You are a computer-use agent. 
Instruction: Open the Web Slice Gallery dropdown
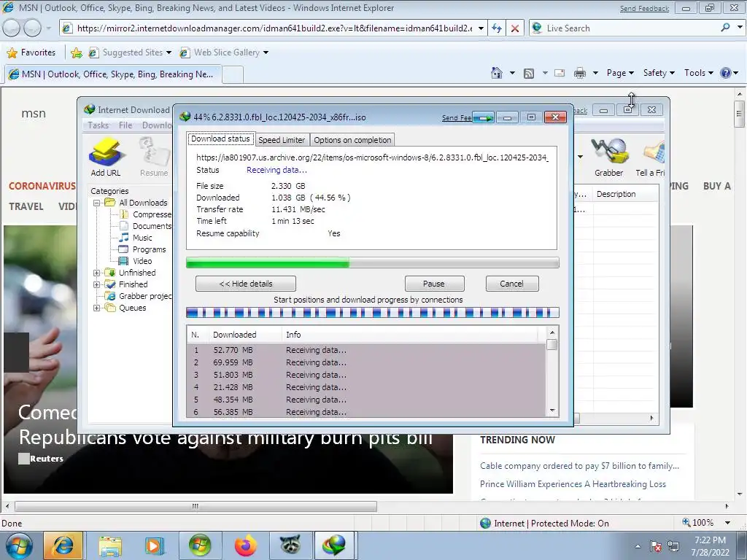click(x=266, y=52)
